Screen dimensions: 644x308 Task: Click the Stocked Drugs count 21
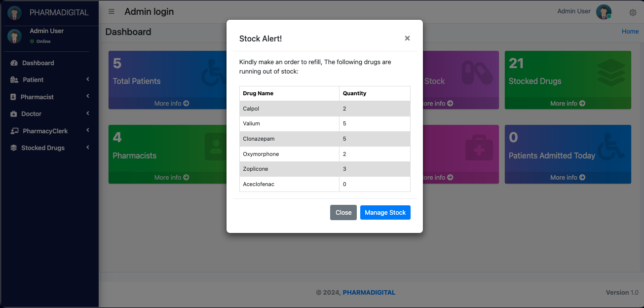pos(516,63)
